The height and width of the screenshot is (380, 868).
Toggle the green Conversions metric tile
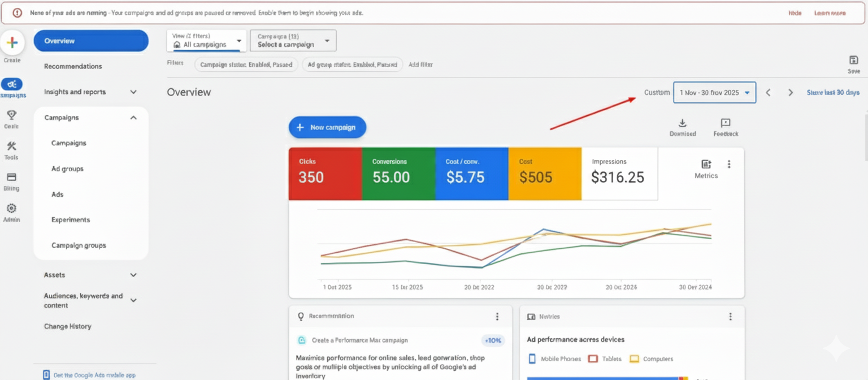pos(398,174)
